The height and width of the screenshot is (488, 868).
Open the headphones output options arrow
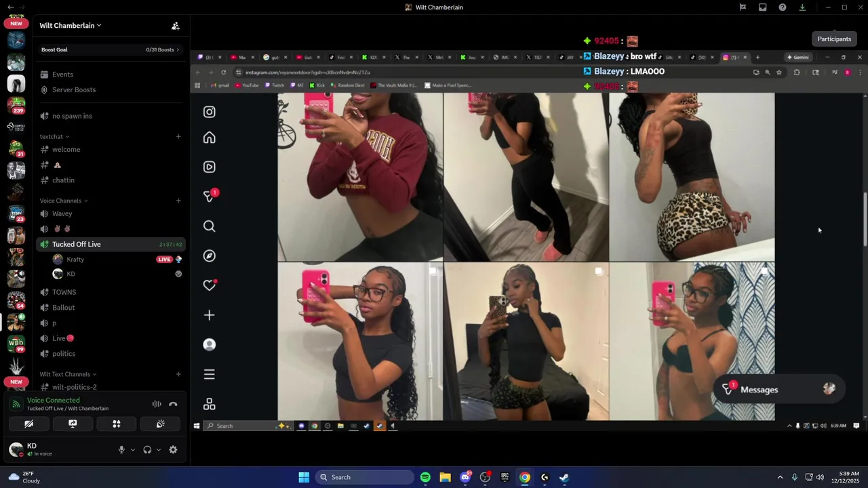(159, 449)
